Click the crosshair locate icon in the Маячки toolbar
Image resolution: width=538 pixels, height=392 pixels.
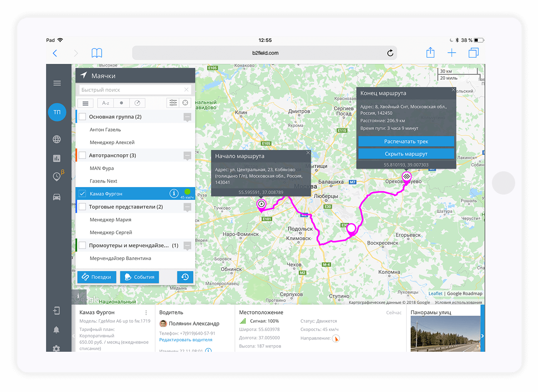186,102
